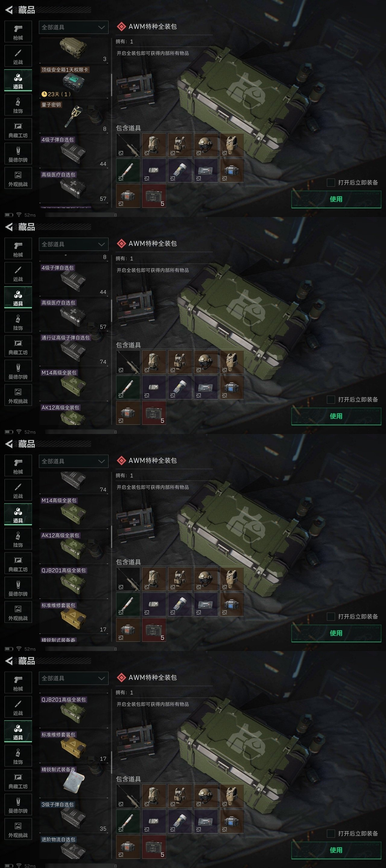Expand the 全部道具 dropdown above the 量子密钥 list
This screenshot has height=868, width=386.
(x=74, y=27)
